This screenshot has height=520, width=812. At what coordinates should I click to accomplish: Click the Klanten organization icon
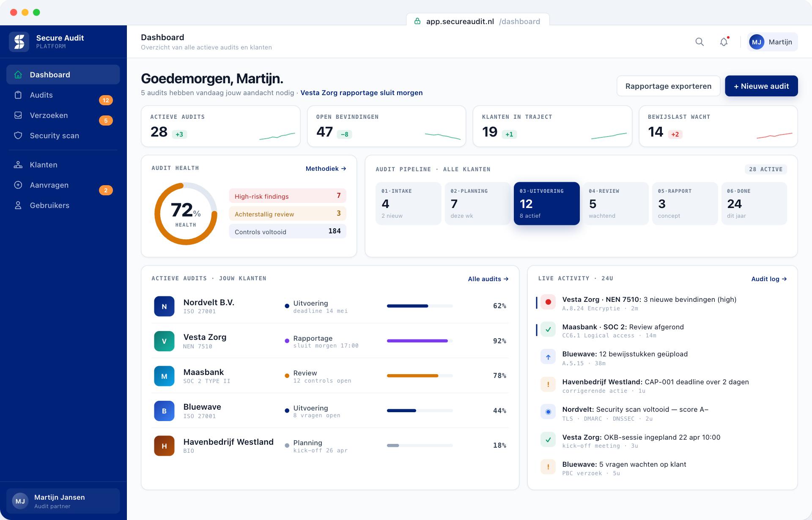tap(18, 165)
